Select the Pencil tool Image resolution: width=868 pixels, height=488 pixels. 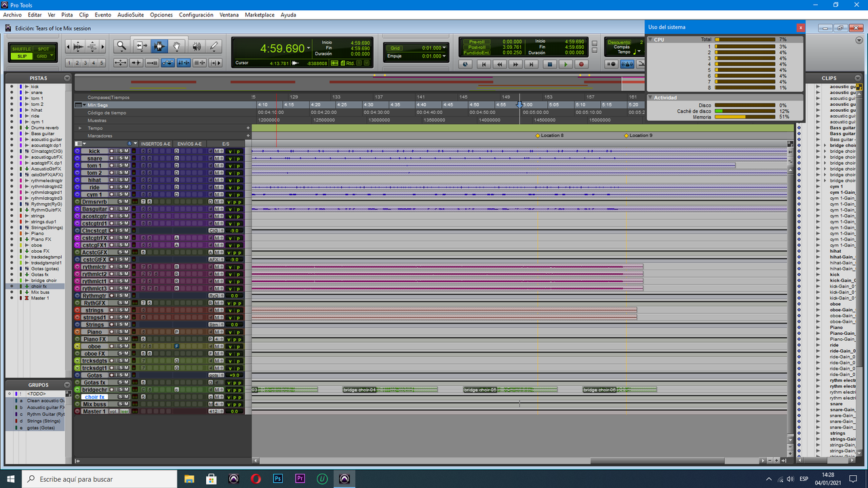pos(214,46)
